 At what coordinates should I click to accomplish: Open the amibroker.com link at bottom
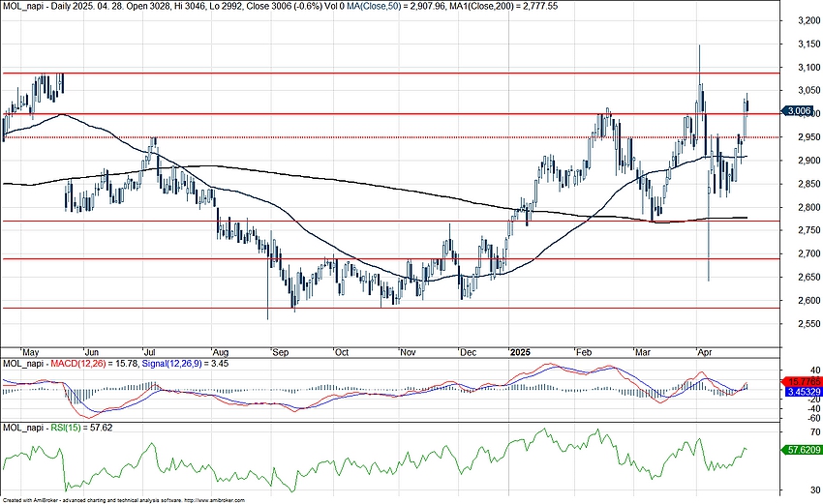pyautogui.click(x=213, y=500)
